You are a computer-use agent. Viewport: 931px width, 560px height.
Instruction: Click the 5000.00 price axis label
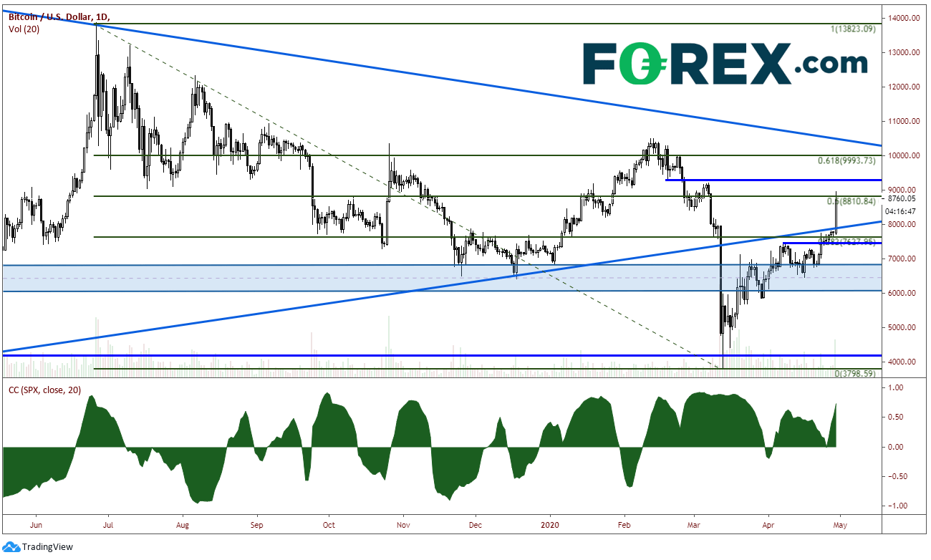tap(903, 328)
